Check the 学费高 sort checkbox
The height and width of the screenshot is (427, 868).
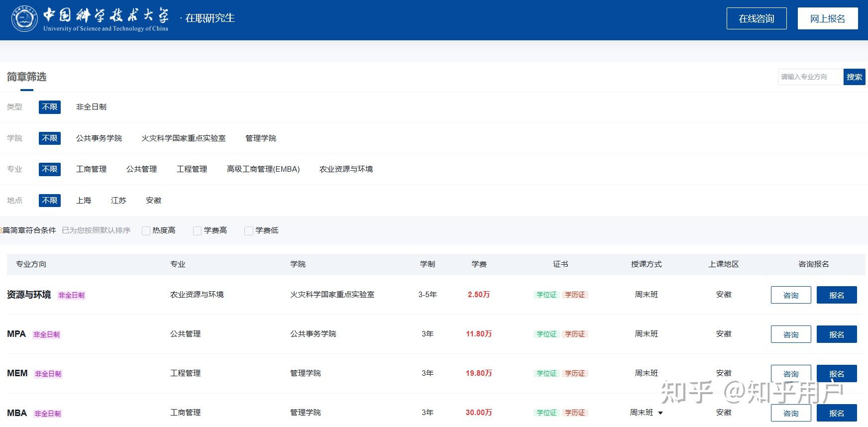[198, 230]
